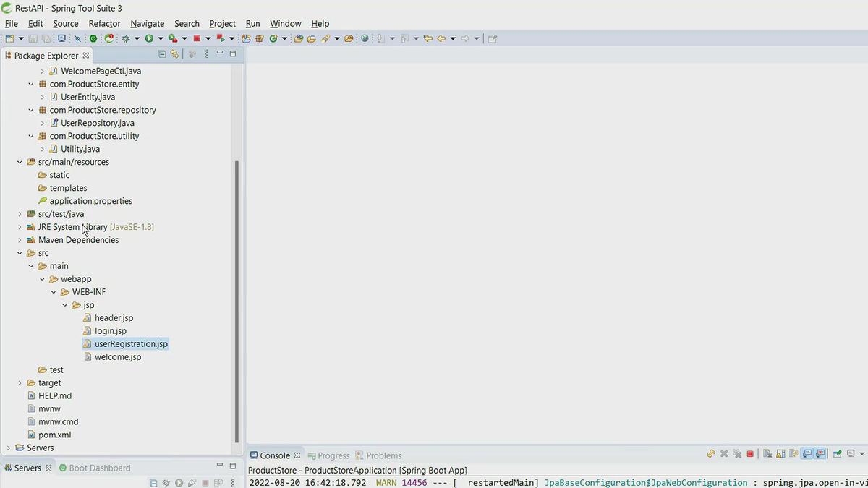Open the Navigate menu
The image size is (868, 488).
(x=147, y=23)
